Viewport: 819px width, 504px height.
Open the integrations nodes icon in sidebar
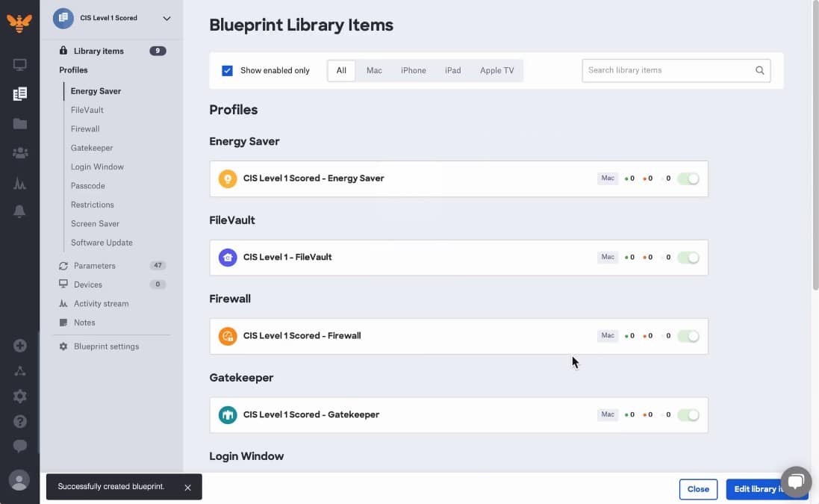pyautogui.click(x=20, y=371)
